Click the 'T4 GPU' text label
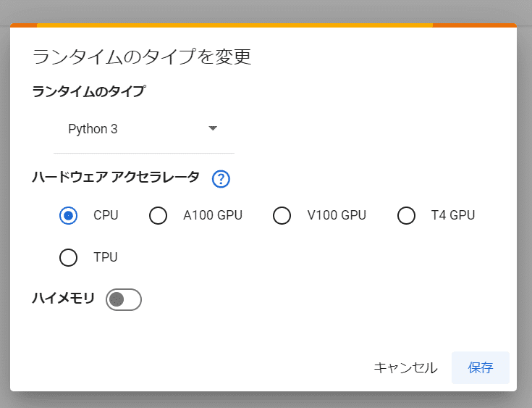Screen dimensions: 532x408 [x=453, y=215]
